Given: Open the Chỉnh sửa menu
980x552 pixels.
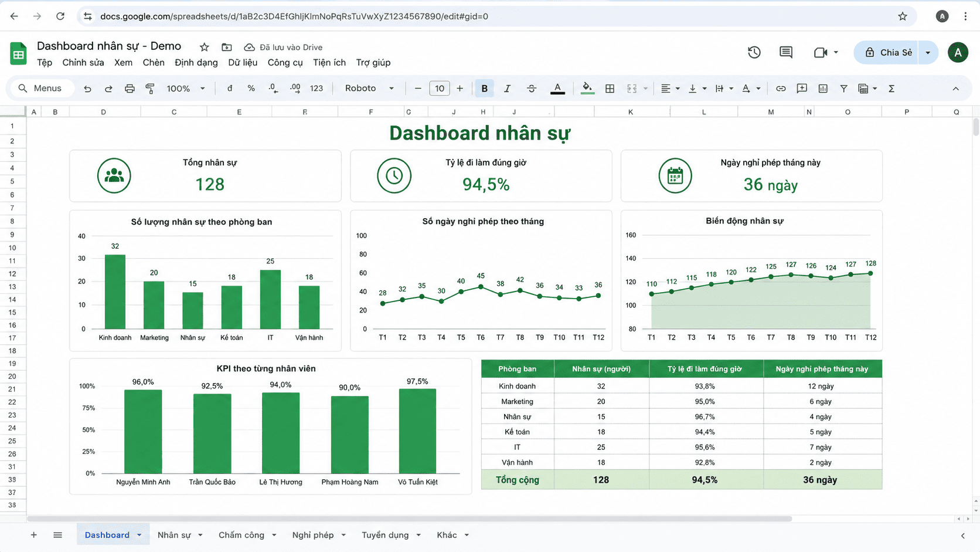Looking at the screenshot, I should point(83,63).
